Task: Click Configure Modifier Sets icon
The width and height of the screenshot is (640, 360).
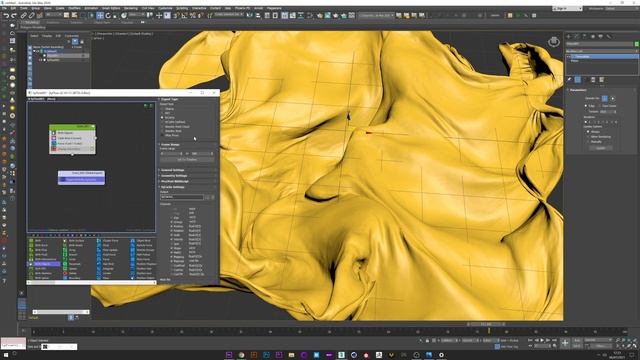Action: pos(601,80)
